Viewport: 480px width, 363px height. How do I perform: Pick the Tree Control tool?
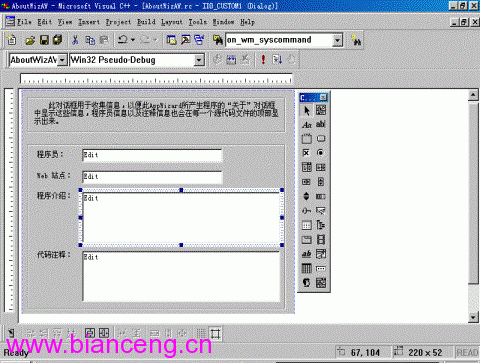click(321, 225)
